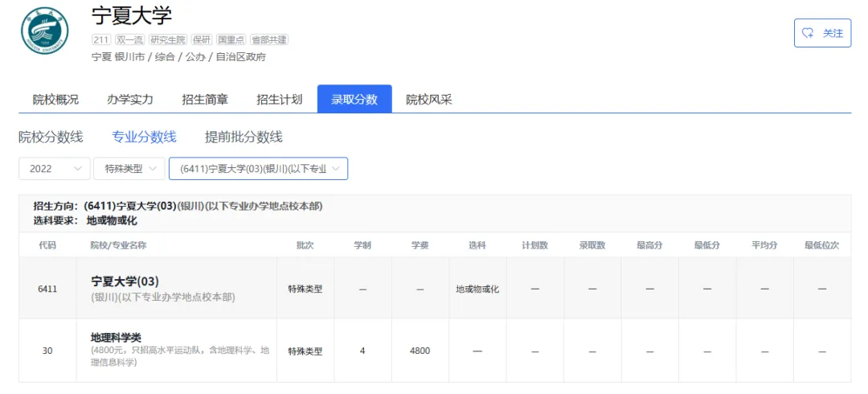This screenshot has height=394, width=868.
Task: Follow the university with 关注 button
Action: 823,33
